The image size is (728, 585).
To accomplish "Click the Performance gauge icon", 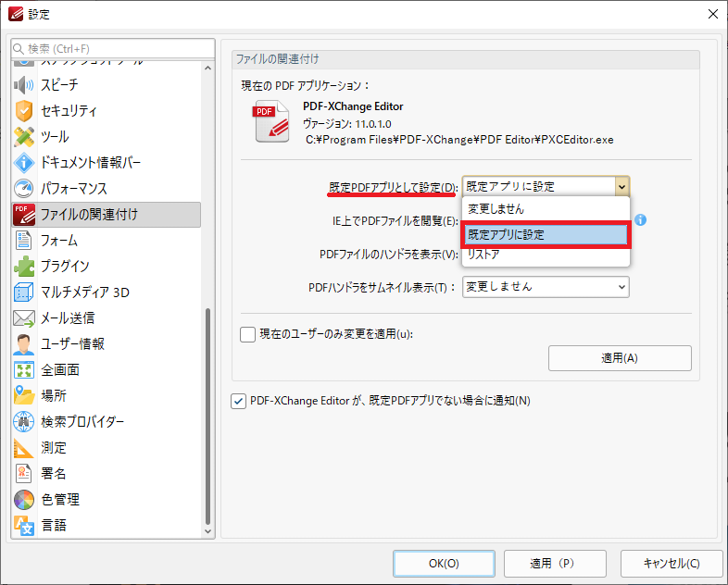I will pyautogui.click(x=24, y=188).
